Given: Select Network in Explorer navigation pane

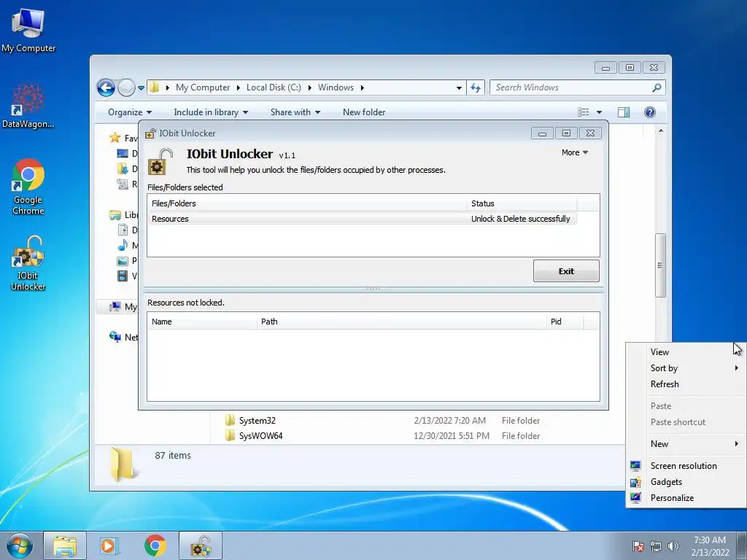Looking at the screenshot, I should [124, 337].
